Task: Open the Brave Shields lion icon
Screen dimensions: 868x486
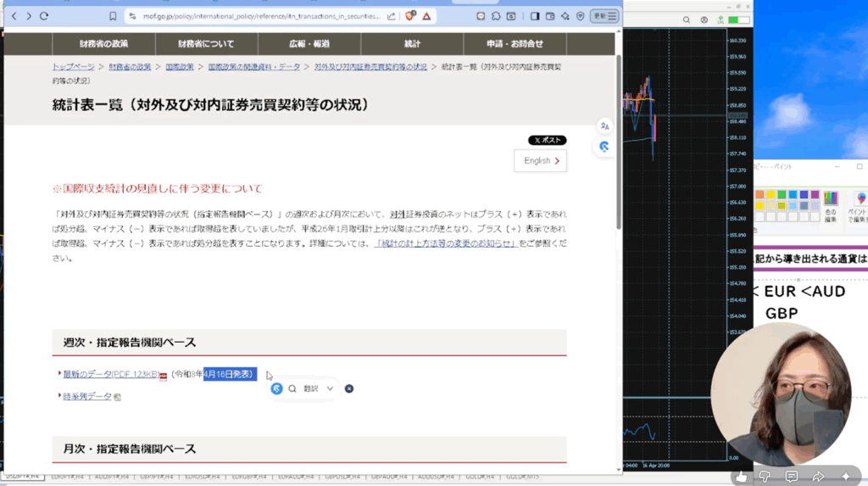Action: click(411, 15)
